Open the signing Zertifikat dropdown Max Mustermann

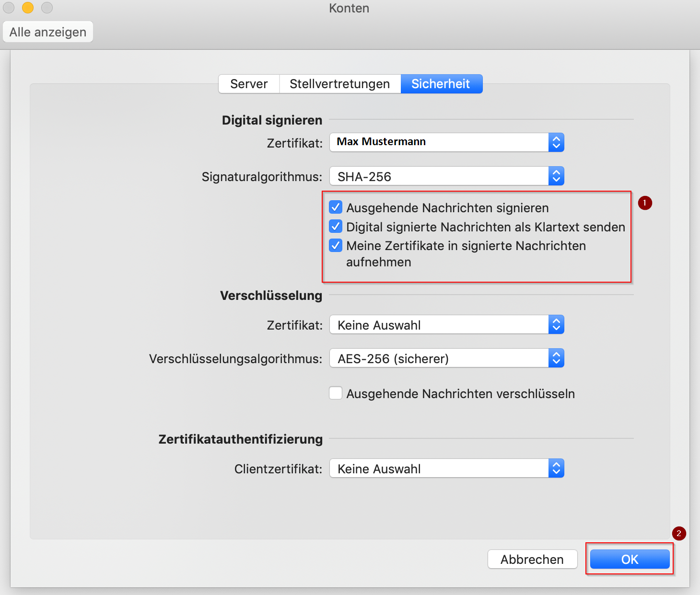coord(447,142)
